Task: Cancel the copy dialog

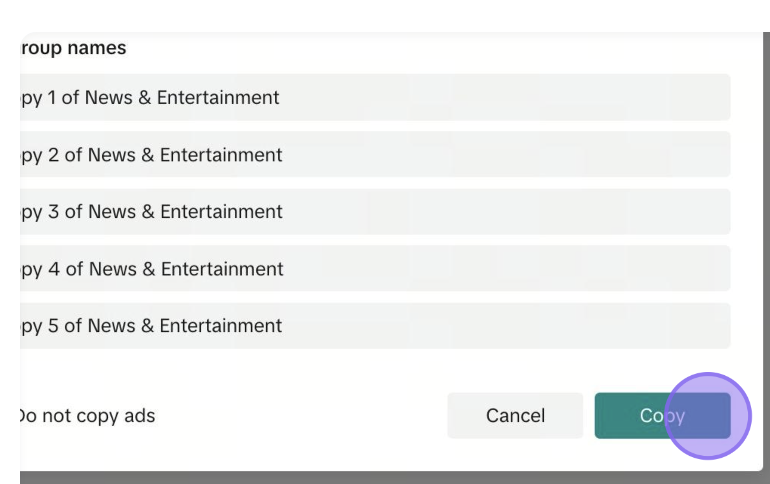Action: (x=515, y=416)
